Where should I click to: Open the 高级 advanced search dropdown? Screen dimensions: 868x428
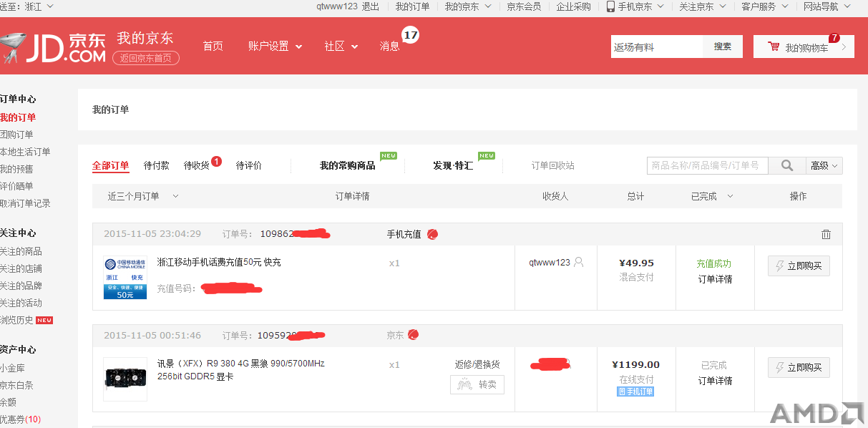824,165
